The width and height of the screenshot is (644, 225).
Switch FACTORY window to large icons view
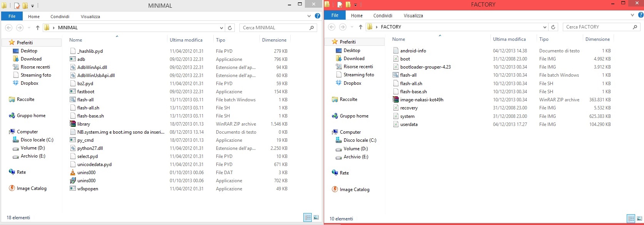(639, 218)
